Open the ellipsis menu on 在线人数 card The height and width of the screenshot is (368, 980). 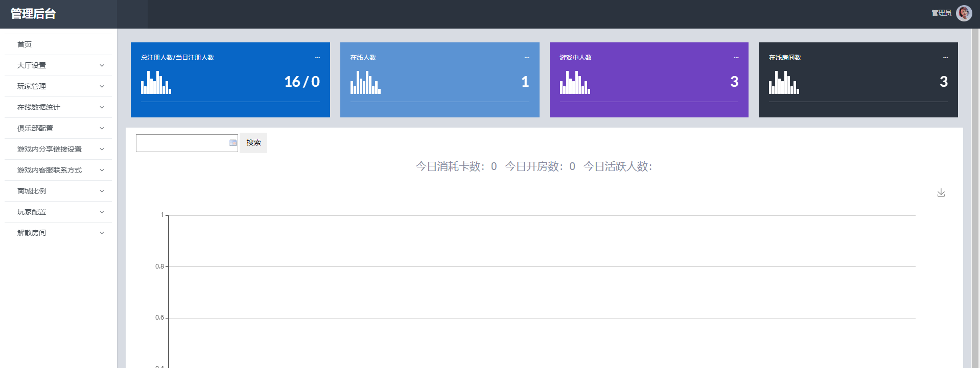527,58
